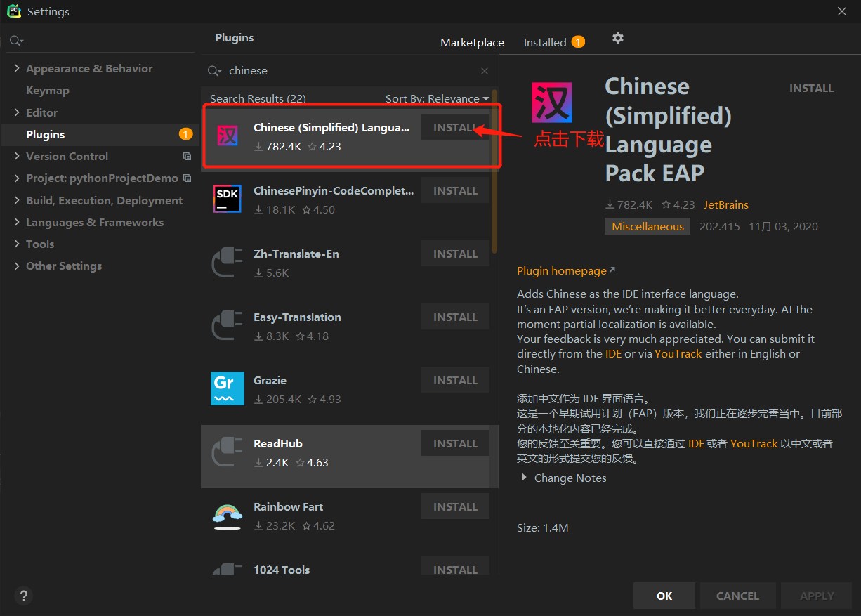The height and width of the screenshot is (616, 861).
Task: Switch to the Installed tab
Action: coord(545,43)
